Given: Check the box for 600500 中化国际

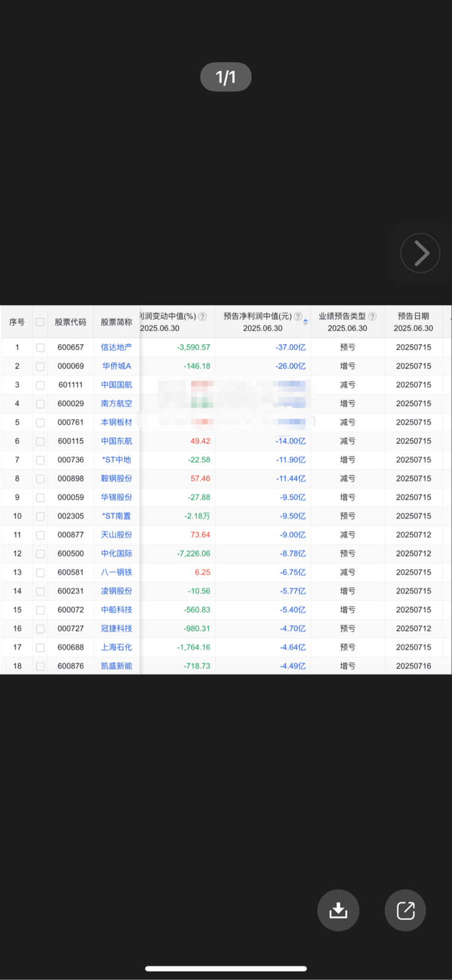Looking at the screenshot, I should click(x=40, y=554).
